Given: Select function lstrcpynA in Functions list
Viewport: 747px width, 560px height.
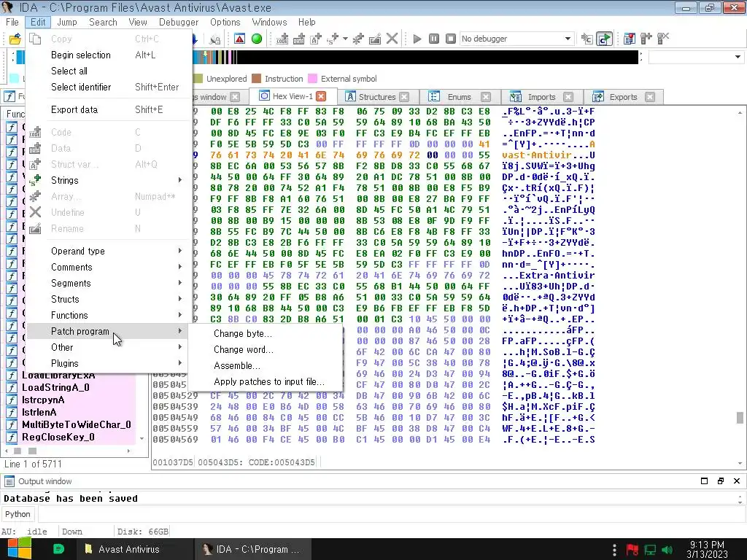Looking at the screenshot, I should 43,400.
